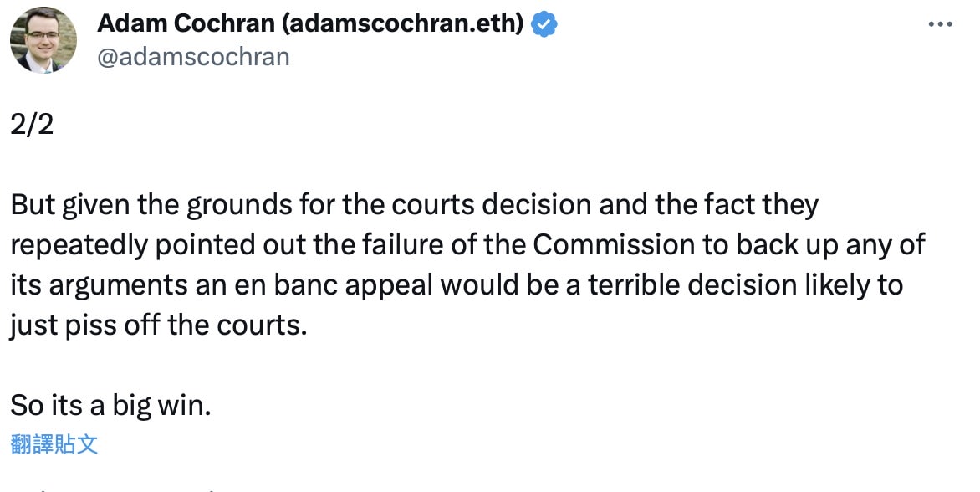
Task: Click the blue verified checkmark badge
Action: 544,24
